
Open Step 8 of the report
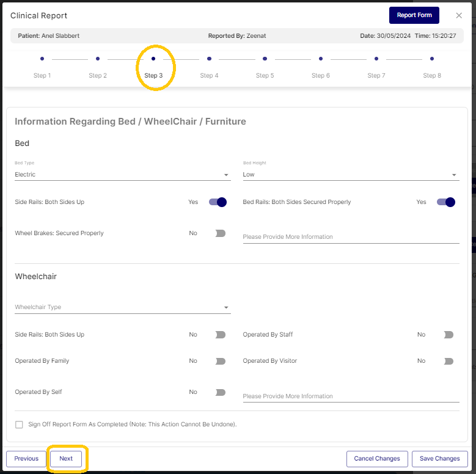pyautogui.click(x=432, y=59)
